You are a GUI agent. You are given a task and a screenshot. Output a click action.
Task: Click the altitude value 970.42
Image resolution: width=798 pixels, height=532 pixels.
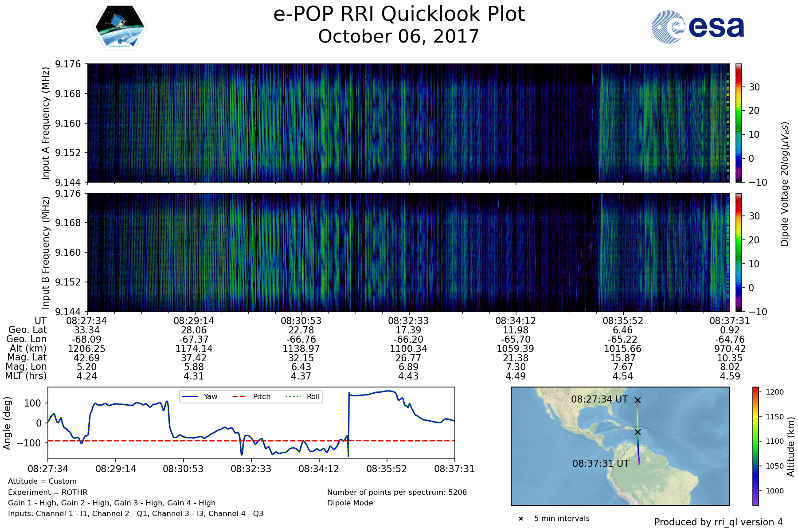[730, 349]
